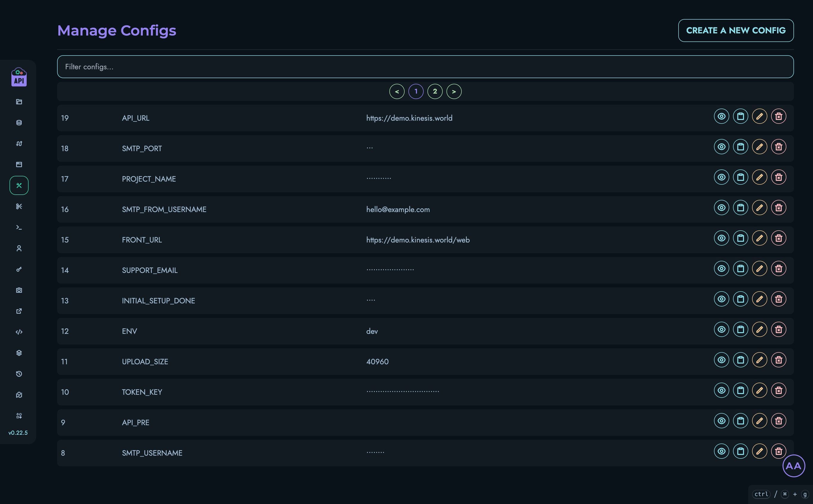Open the browser window icon in sidebar

tap(19, 164)
